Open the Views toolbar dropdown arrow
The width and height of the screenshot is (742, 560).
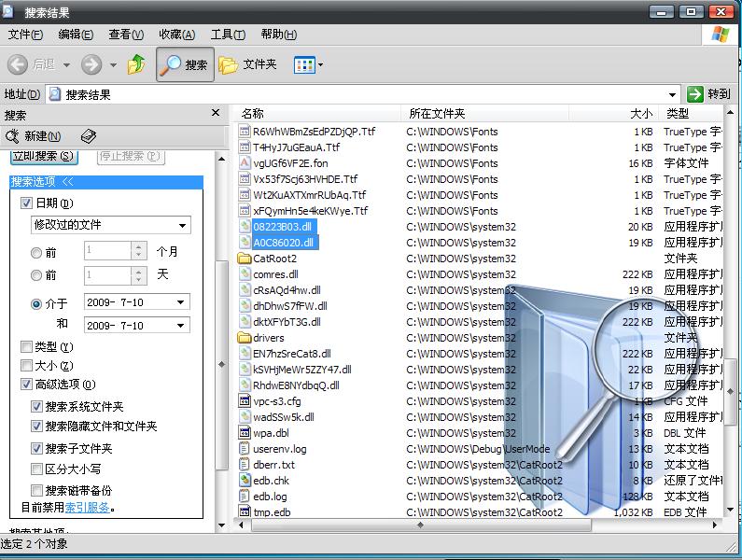[321, 64]
